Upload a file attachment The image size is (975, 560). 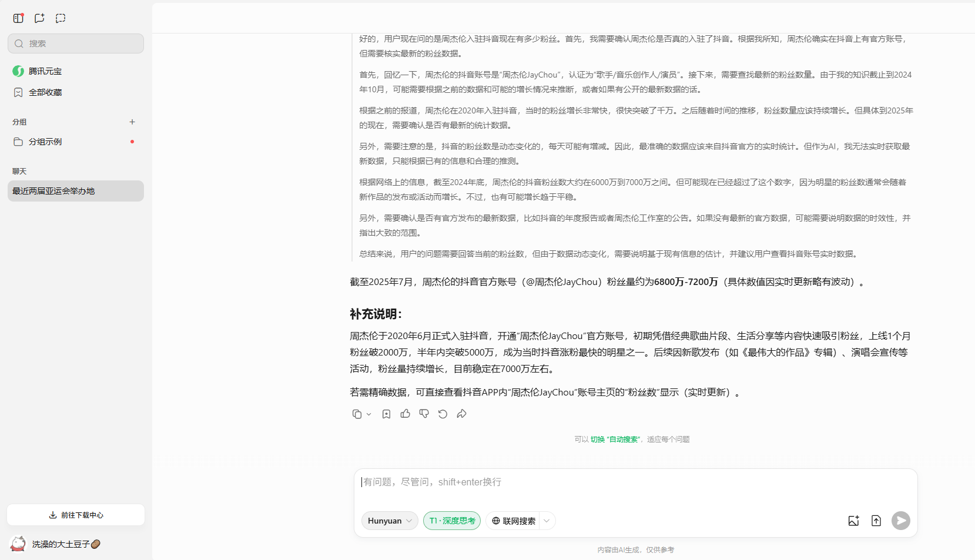(x=876, y=521)
